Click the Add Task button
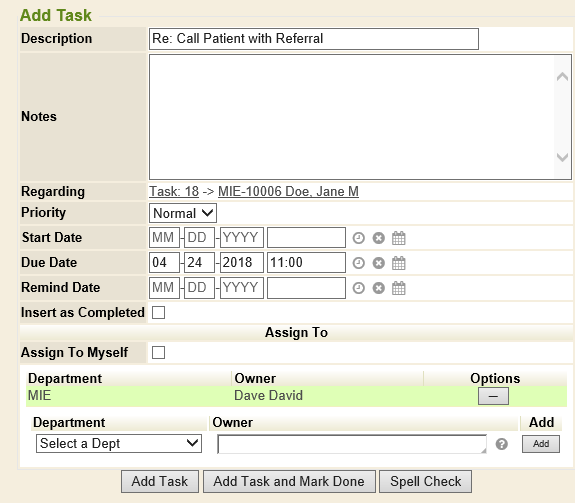The height and width of the screenshot is (503, 575). (x=160, y=481)
